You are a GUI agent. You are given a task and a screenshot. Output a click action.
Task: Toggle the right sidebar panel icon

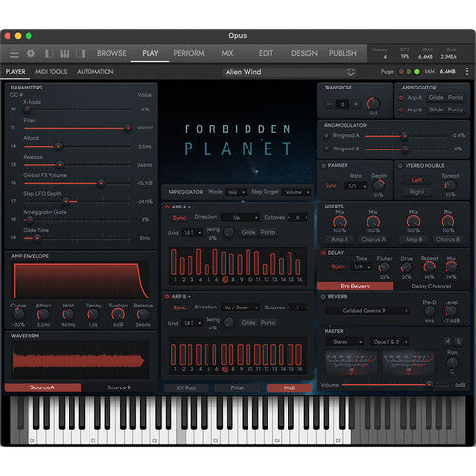click(x=81, y=53)
